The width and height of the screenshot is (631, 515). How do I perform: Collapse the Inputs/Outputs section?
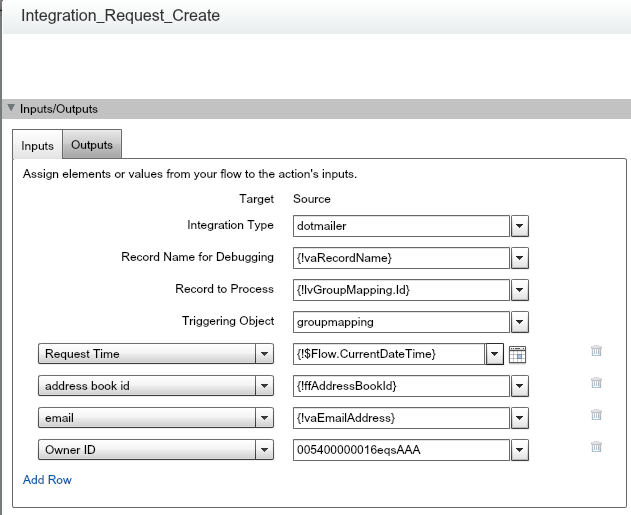[x=11, y=109]
